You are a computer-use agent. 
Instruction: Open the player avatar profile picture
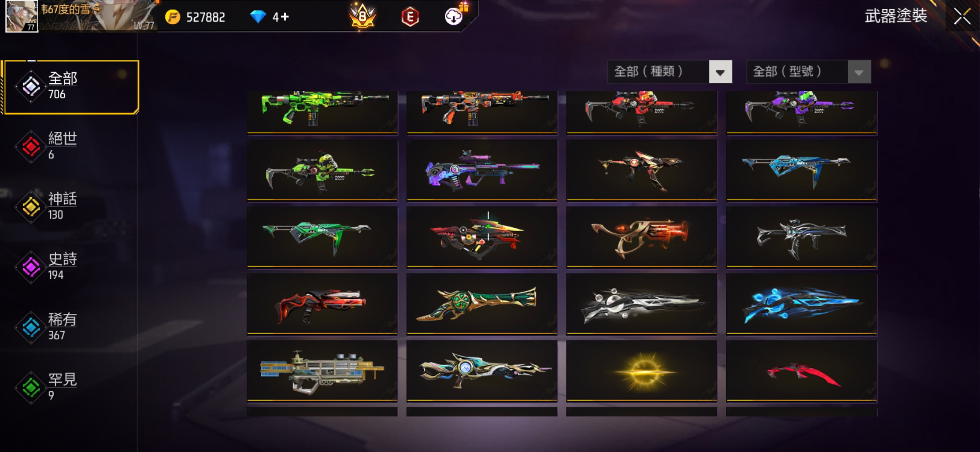click(x=21, y=16)
